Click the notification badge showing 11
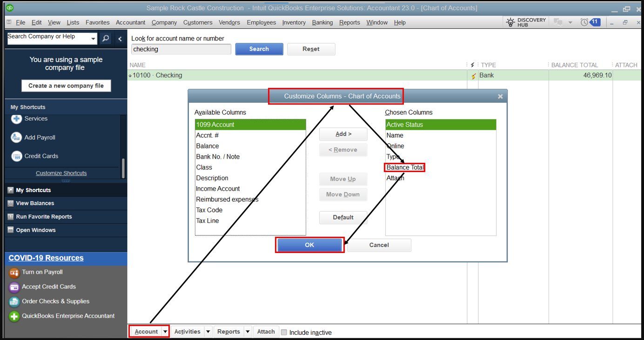The width and height of the screenshot is (644, 340). pyautogui.click(x=595, y=22)
